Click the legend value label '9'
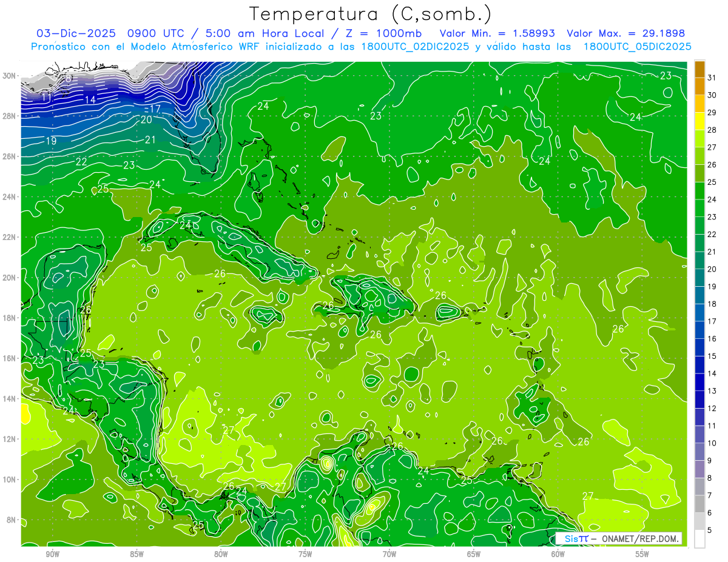The height and width of the screenshot is (562, 728). point(710,461)
